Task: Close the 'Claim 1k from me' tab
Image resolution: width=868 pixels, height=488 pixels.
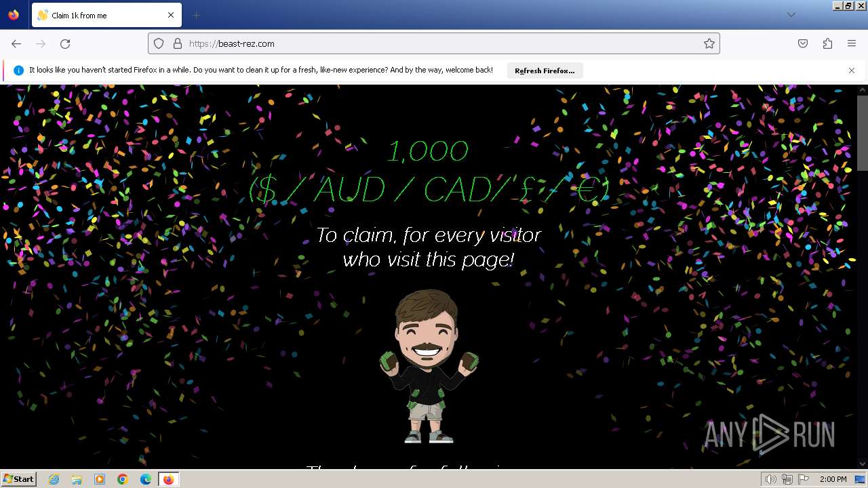Action: click(x=171, y=15)
